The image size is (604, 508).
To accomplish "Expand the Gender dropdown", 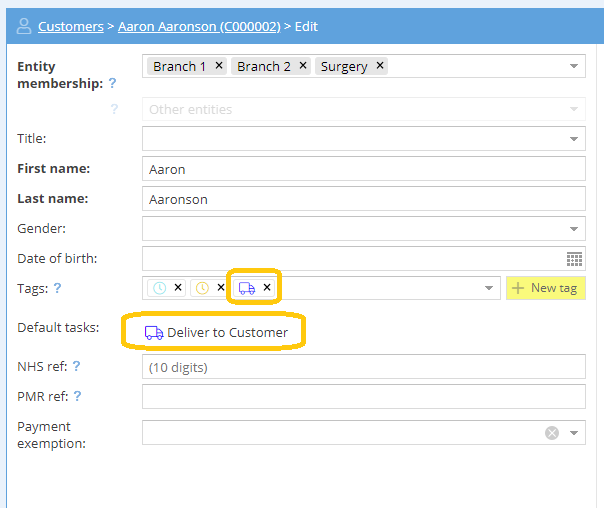I will pyautogui.click(x=574, y=229).
